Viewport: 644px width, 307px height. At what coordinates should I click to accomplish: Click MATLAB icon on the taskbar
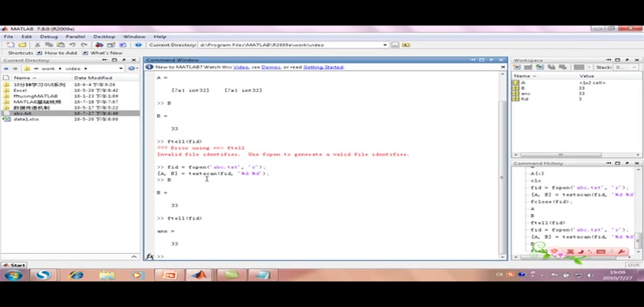click(x=199, y=275)
